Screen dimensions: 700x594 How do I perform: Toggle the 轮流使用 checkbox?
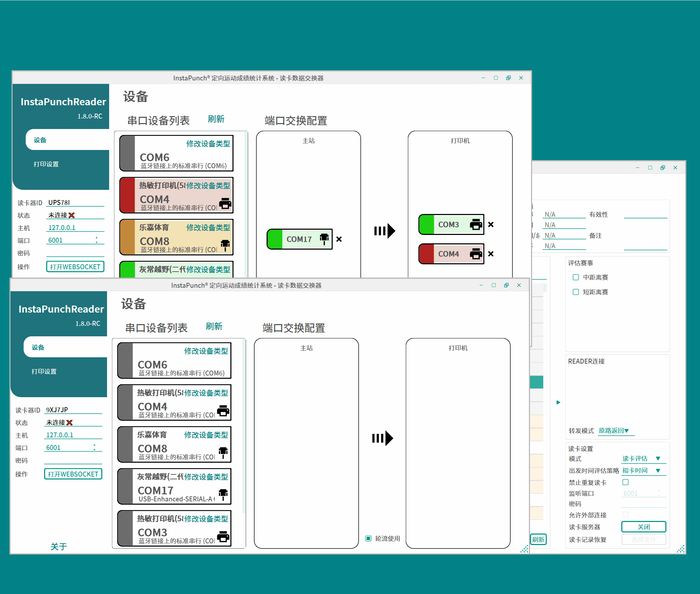(x=368, y=538)
